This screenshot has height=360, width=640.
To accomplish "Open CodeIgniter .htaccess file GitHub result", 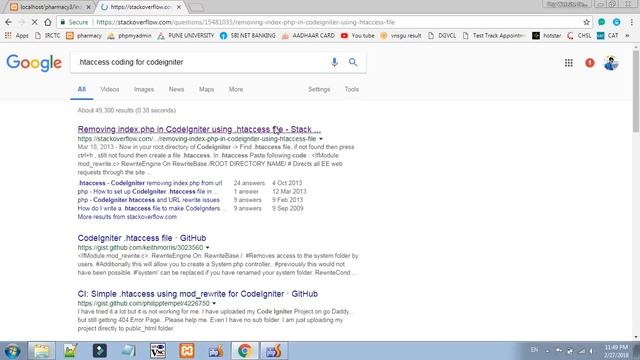I will pyautogui.click(x=142, y=238).
